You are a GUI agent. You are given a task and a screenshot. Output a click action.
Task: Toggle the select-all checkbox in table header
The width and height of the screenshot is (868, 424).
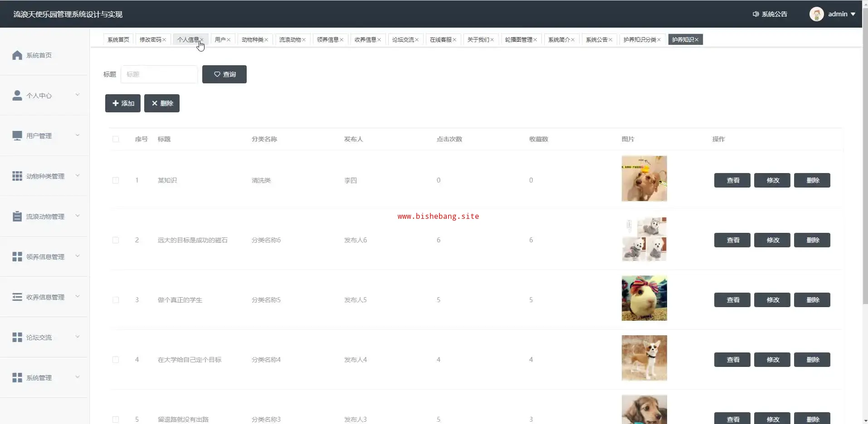pos(116,139)
